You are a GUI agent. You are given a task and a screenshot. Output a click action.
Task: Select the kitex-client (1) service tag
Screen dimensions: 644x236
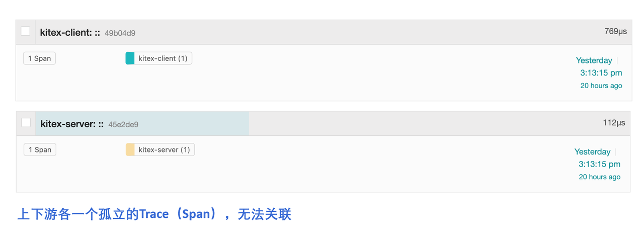(163, 58)
